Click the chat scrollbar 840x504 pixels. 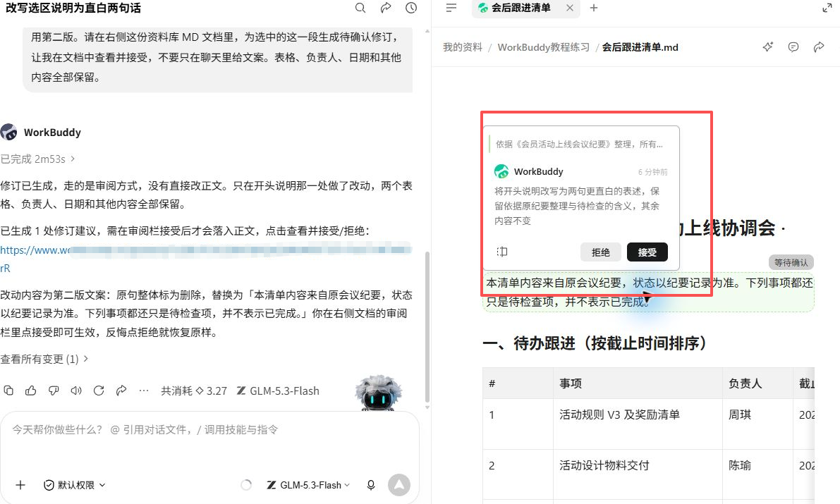tap(427, 326)
